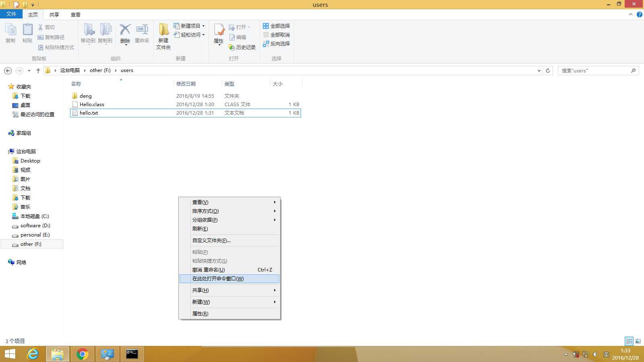Screen dimensions: 644x362
Task: Click the Properties icon in ribbon
Action: pyautogui.click(x=219, y=34)
